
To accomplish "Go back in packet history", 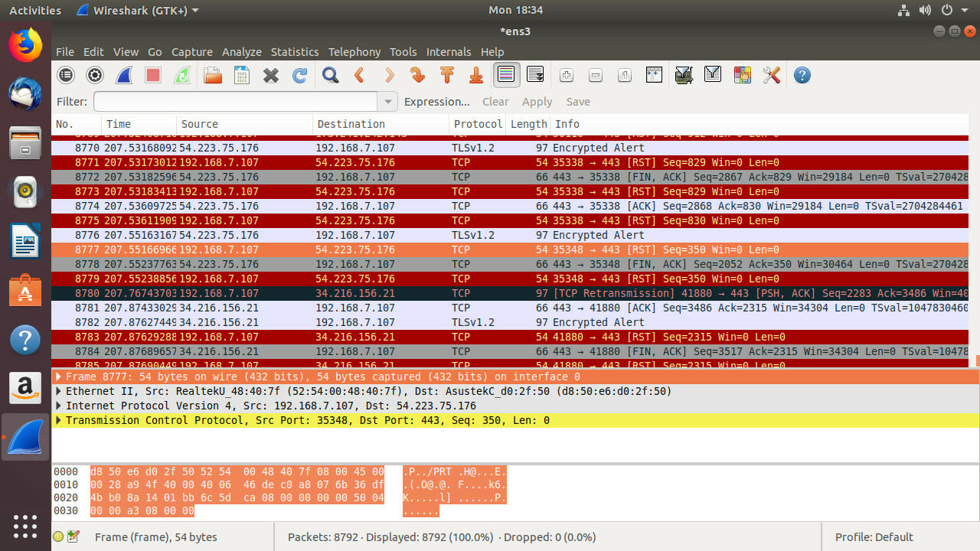I will point(359,75).
